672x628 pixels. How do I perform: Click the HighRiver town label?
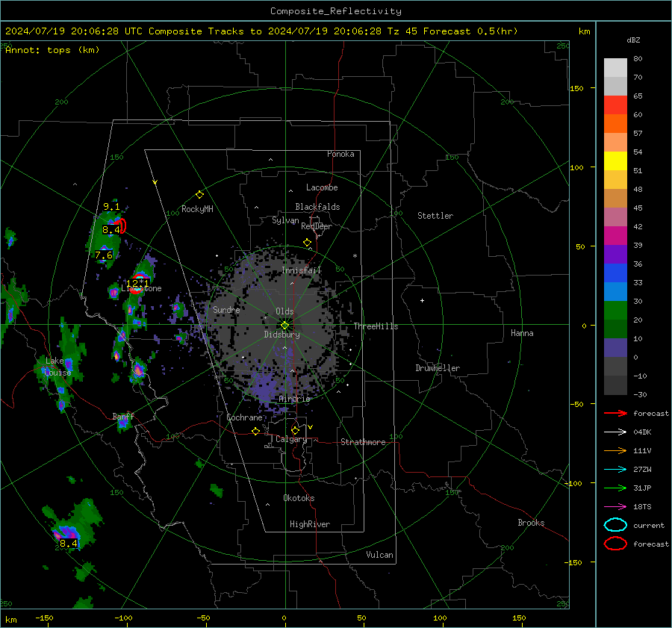click(x=310, y=524)
